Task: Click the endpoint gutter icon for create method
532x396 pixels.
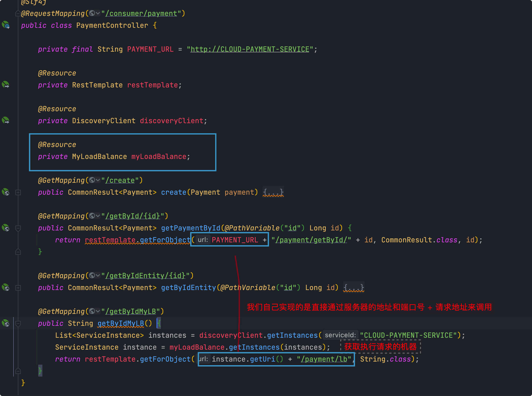Action: click(x=6, y=192)
